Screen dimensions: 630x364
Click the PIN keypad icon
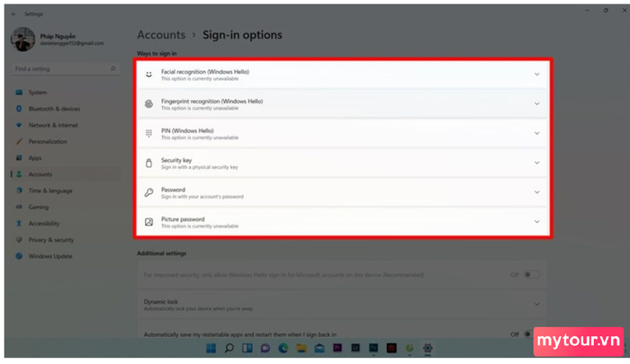148,133
